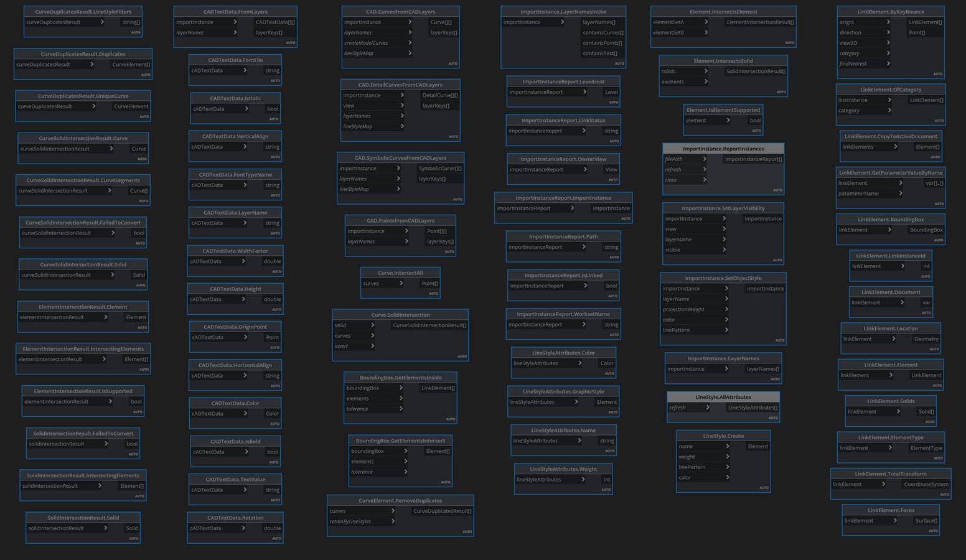Expand the retainByLineStyles input on CurveElement.RemoveDuplicates
This screenshot has height=560, width=966.
(x=394, y=521)
